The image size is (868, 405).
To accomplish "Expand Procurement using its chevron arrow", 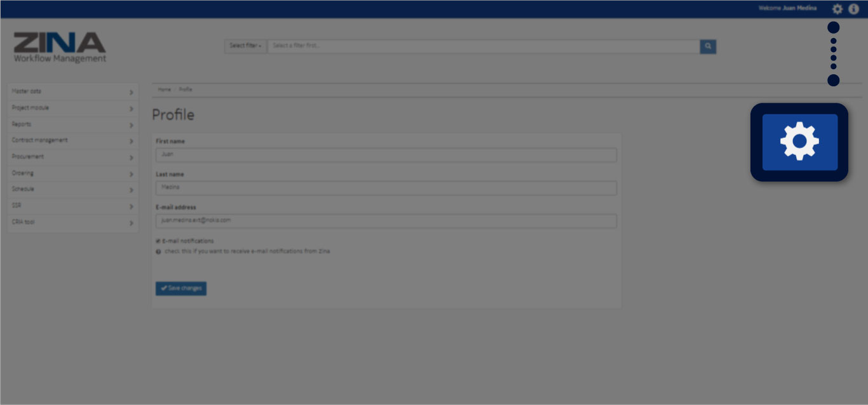I will pos(131,157).
